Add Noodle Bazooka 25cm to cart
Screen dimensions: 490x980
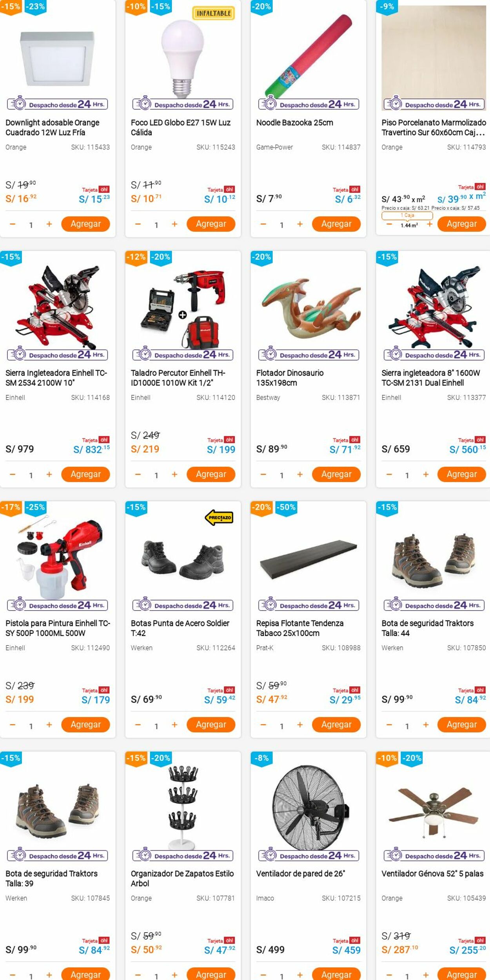tap(336, 224)
